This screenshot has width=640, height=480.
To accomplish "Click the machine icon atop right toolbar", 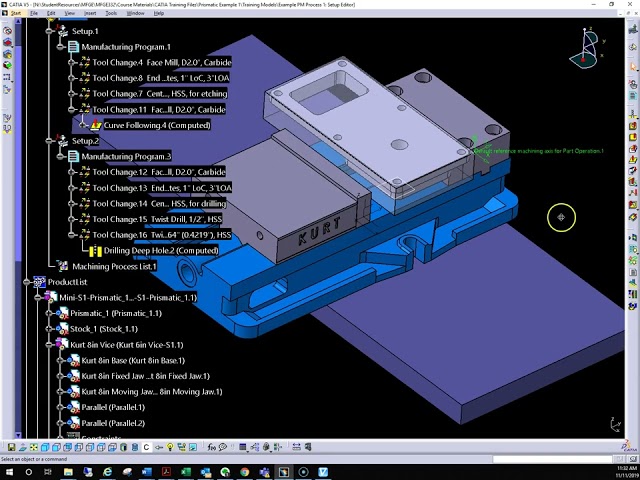I will [x=633, y=29].
